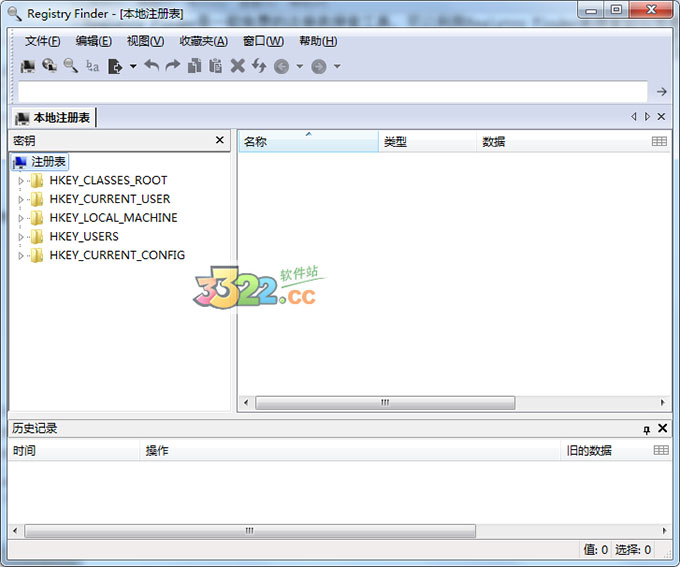This screenshot has width=680, height=567.
Task: Open the Replace tool icon
Action: [92, 66]
